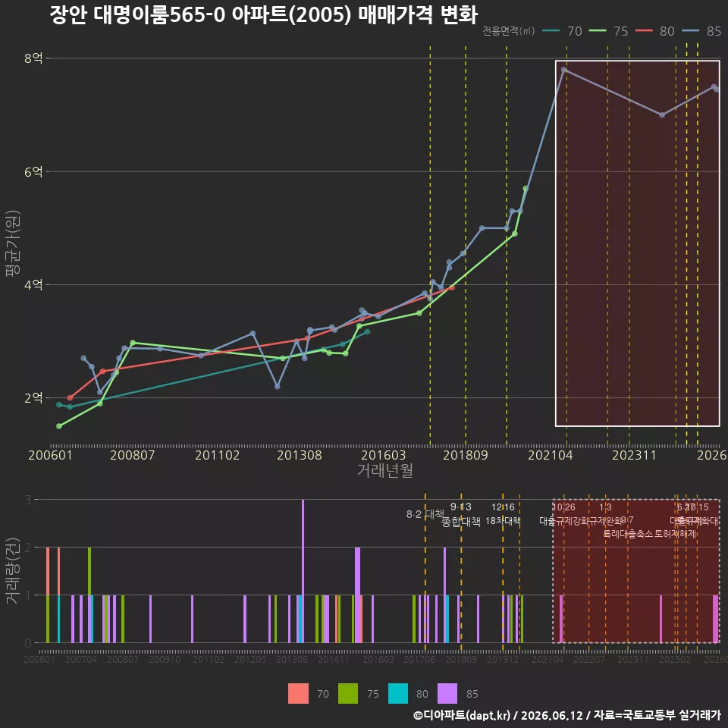Click the 80㎡ red line's first point at 2억
Viewport: 728px width, 728px height.
[70, 398]
